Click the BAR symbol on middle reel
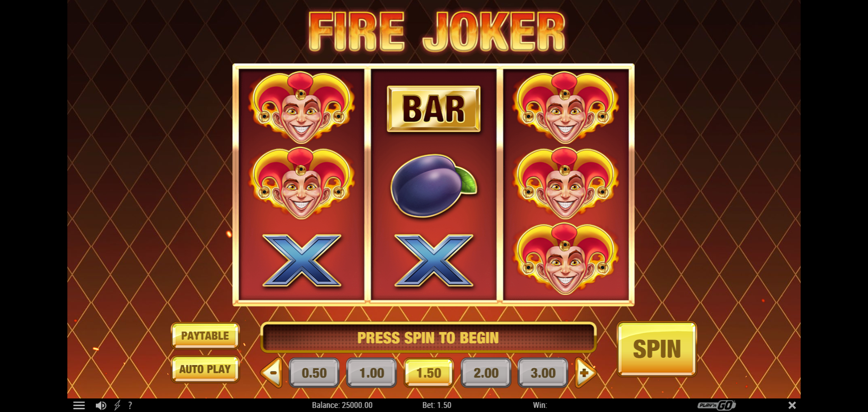This screenshot has width=868, height=412. coord(434,109)
